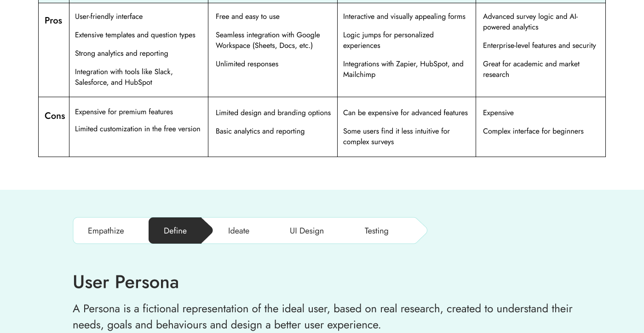The width and height of the screenshot is (644, 333).
Task: Click the Persona definition paragraph
Action: 322,316
